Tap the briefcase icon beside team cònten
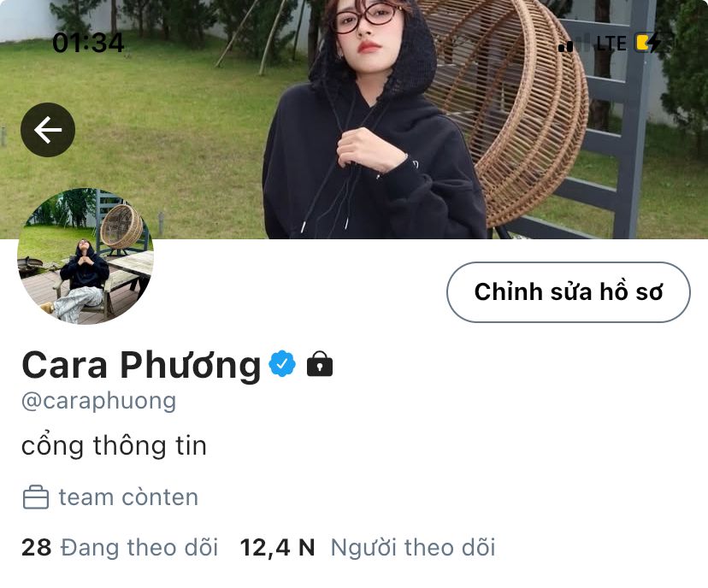Image resolution: width=708 pixels, height=588 pixels. point(36,497)
